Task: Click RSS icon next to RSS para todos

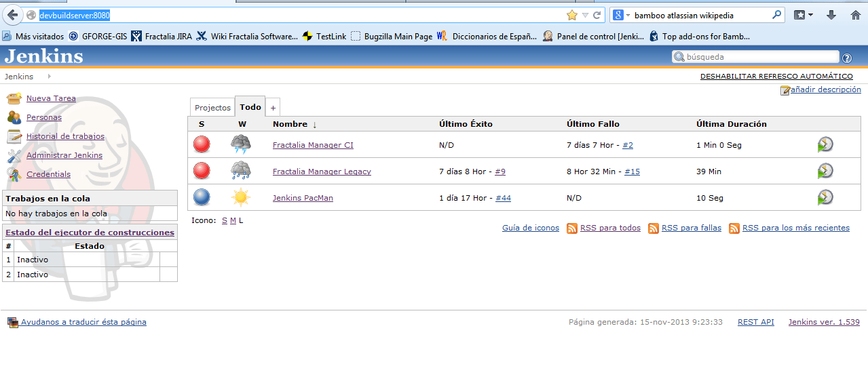Action: (x=572, y=228)
